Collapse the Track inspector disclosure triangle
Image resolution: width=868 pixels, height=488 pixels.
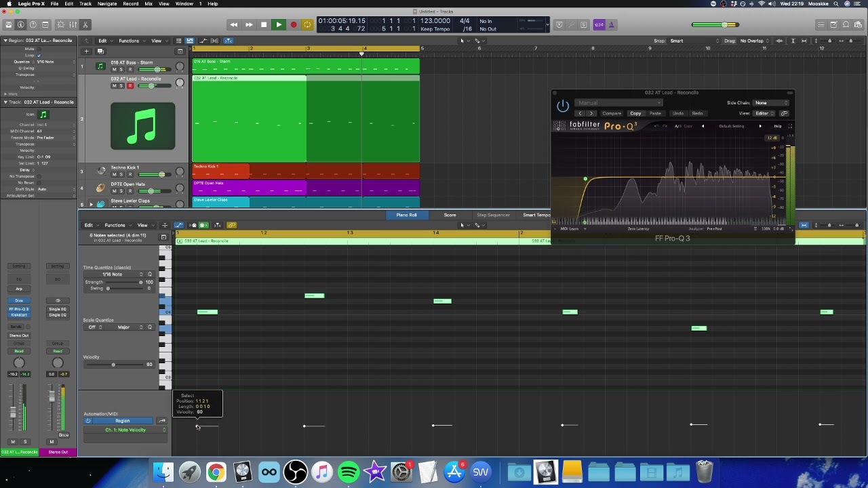pyautogui.click(x=5, y=102)
